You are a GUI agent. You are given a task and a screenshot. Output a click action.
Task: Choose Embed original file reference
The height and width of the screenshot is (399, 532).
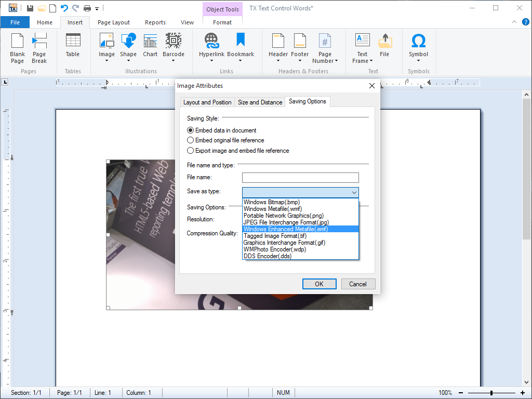191,140
